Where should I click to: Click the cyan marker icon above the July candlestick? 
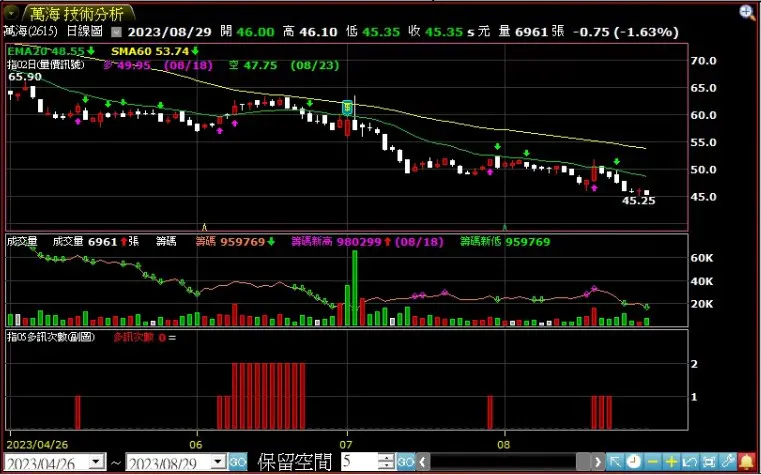pos(348,108)
